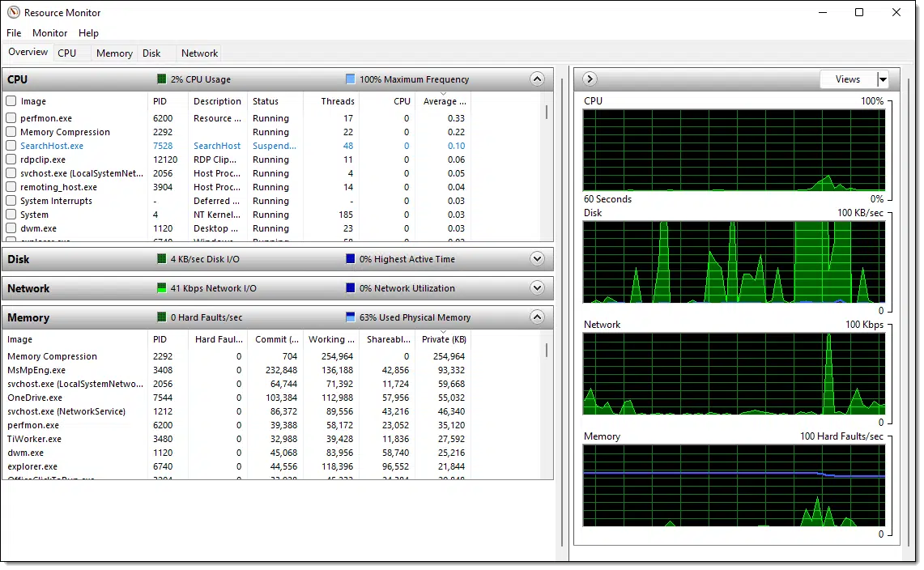Click the green CPU Usage indicator square
Viewport: 924px width, 570px height.
pyautogui.click(x=161, y=79)
